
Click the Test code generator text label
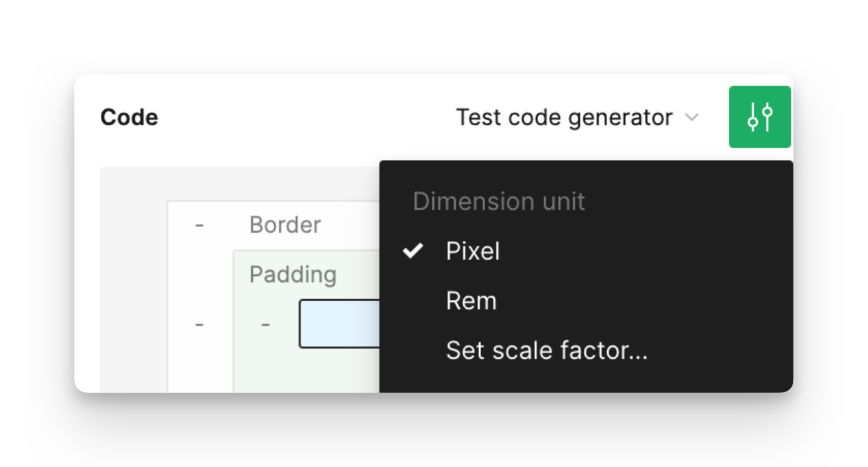tap(564, 117)
